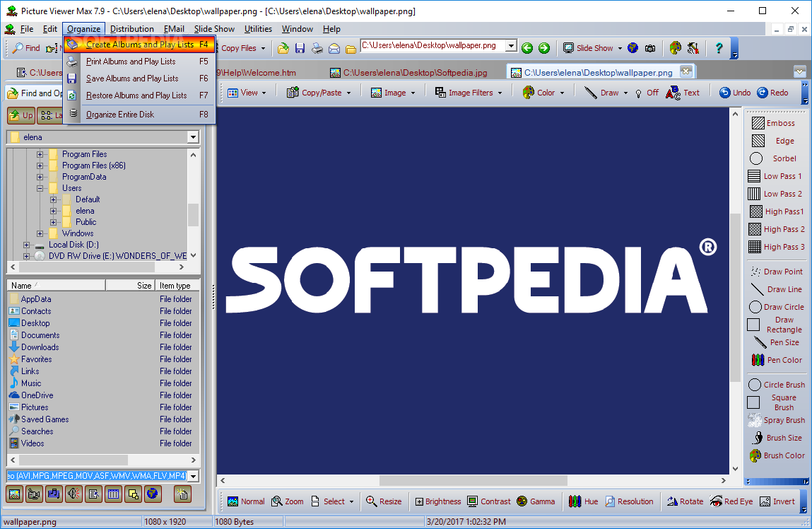Click the Invert button
Viewport: 812px width, 529px height.
pos(777,501)
